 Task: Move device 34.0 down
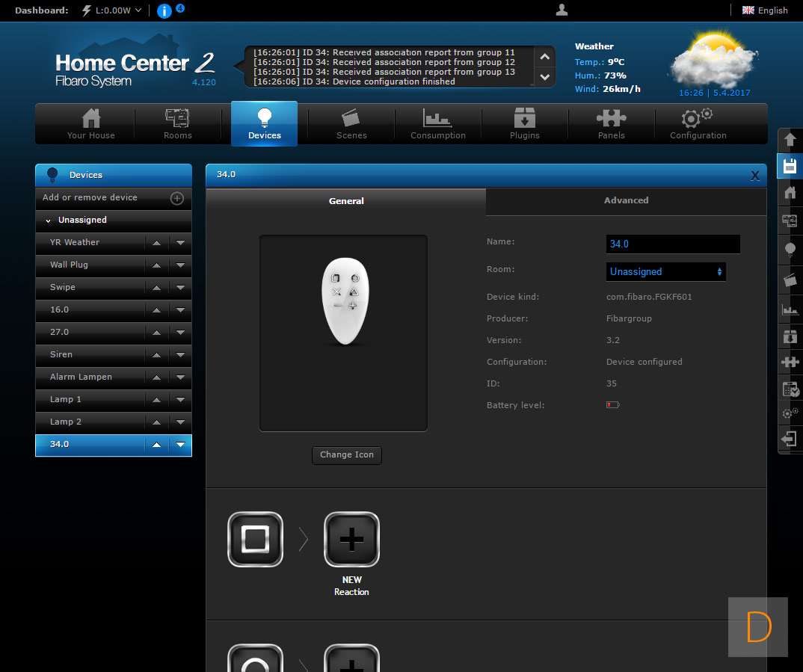(180, 445)
